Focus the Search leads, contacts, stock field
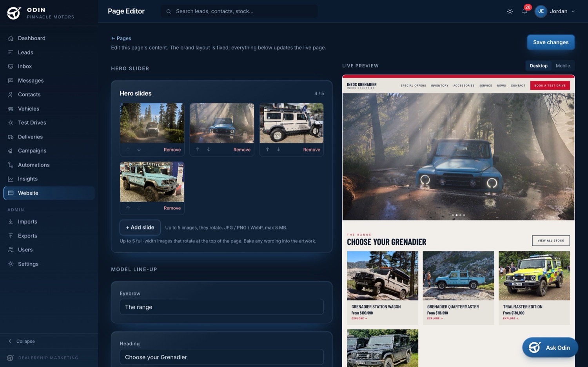The width and height of the screenshot is (588, 367). tap(239, 11)
